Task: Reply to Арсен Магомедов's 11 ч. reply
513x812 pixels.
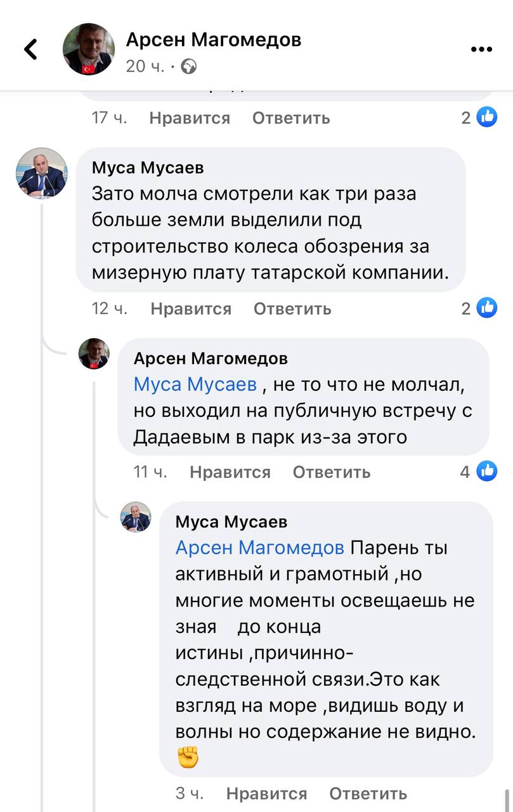Action: [x=331, y=472]
